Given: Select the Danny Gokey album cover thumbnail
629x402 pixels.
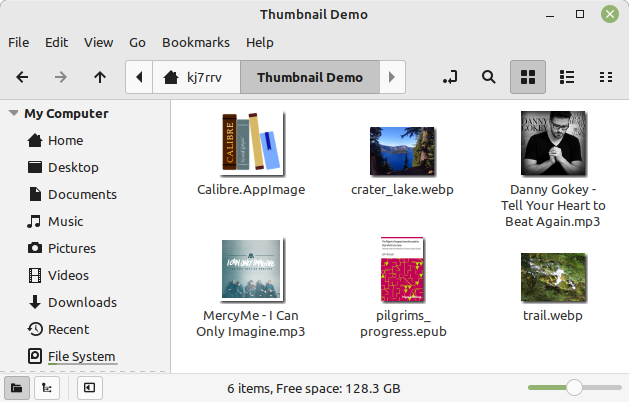Looking at the screenshot, I should click(553, 144).
